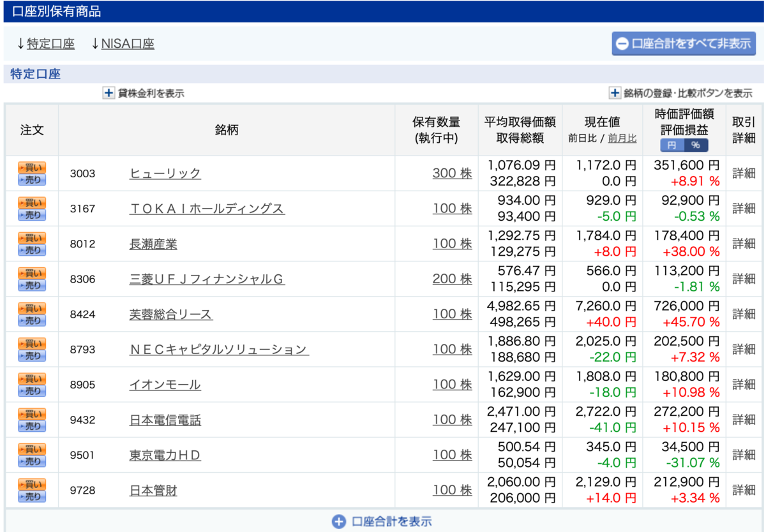Expand 口座合計を表示 at table bottom
Image resolution: width=766 pixels, height=532 pixels.
[382, 521]
